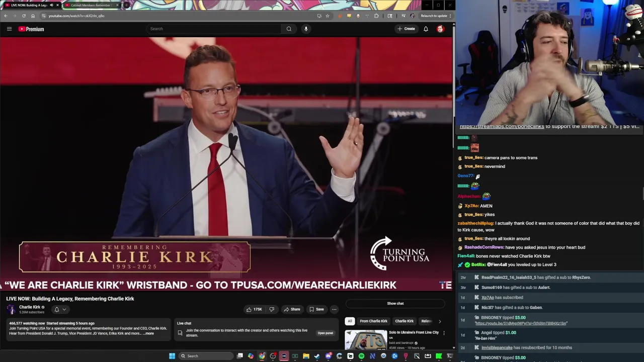644x362 pixels.
Task: Reload the page with the refresh icon
Action: coord(24,16)
